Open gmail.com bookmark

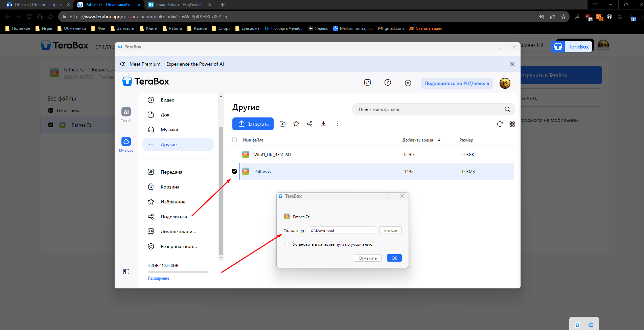391,28
